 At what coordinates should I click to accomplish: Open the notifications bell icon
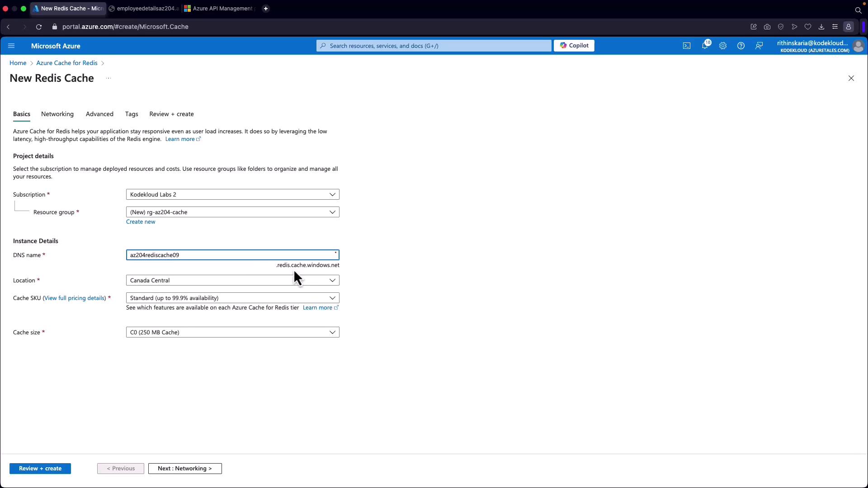point(704,46)
